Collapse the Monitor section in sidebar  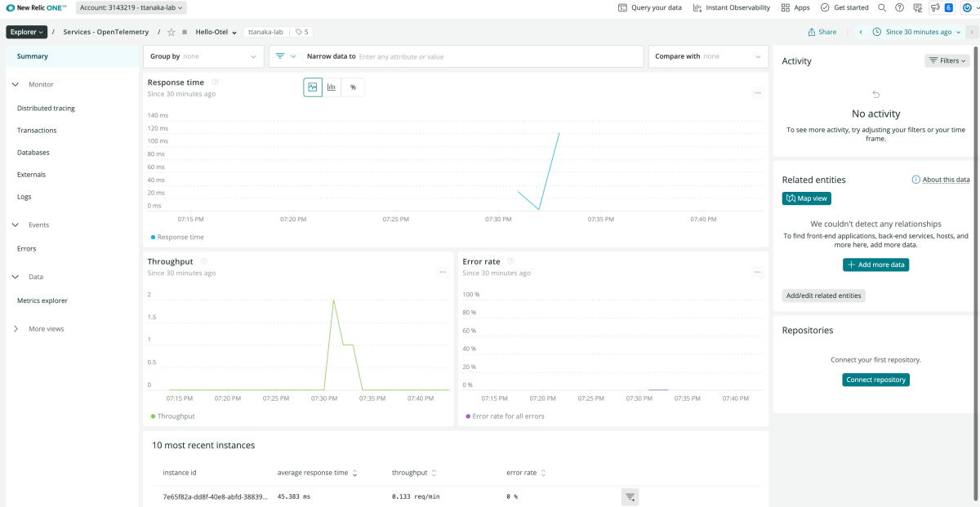16,84
